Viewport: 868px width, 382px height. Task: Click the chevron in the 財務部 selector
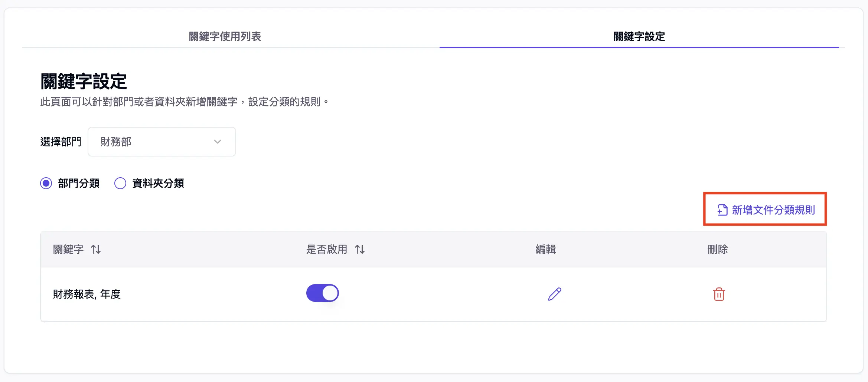pyautogui.click(x=218, y=142)
